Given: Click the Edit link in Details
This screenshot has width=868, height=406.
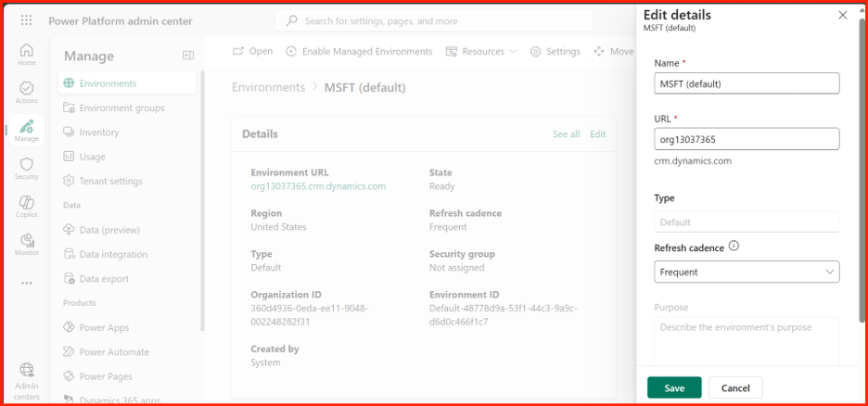Looking at the screenshot, I should [598, 133].
